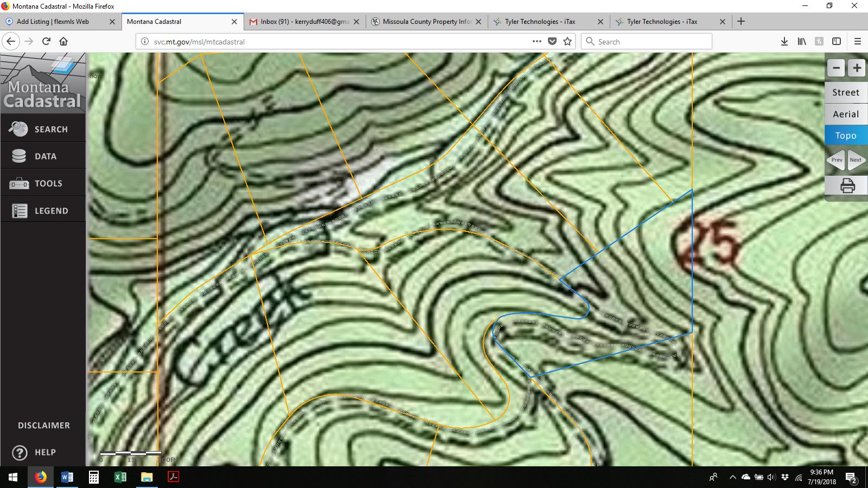Open the Firefox hamburger menu
868x488 pixels.
(858, 41)
